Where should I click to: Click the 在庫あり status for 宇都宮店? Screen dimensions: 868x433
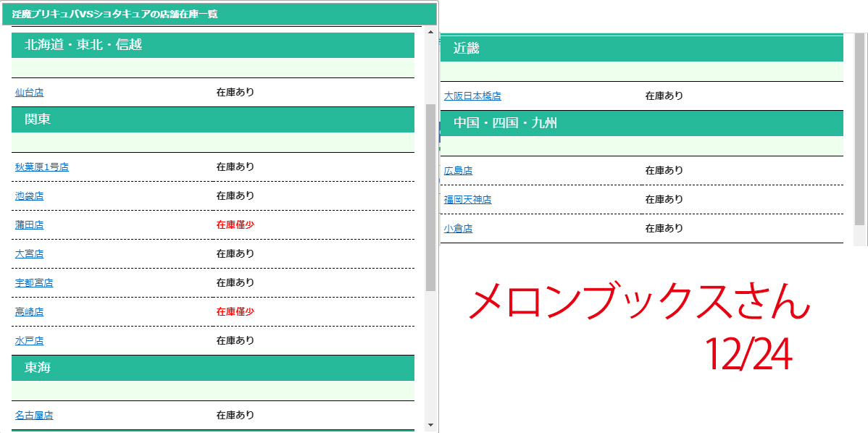(x=235, y=282)
